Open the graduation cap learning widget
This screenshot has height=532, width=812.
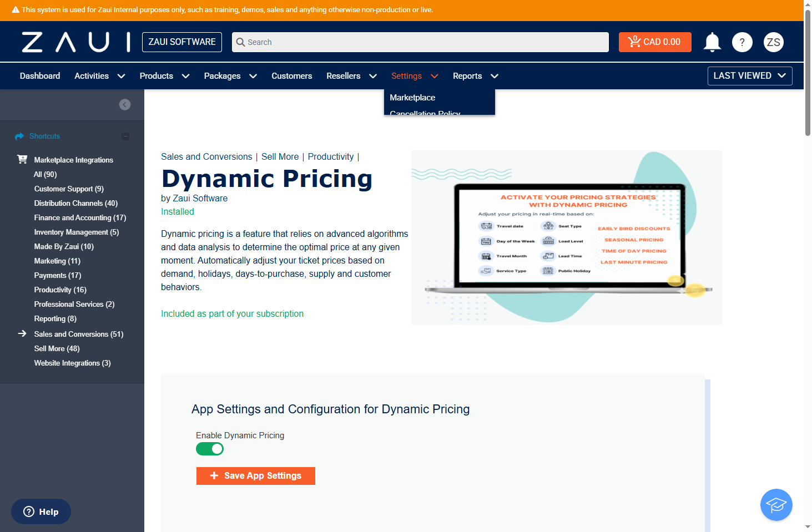click(x=776, y=505)
